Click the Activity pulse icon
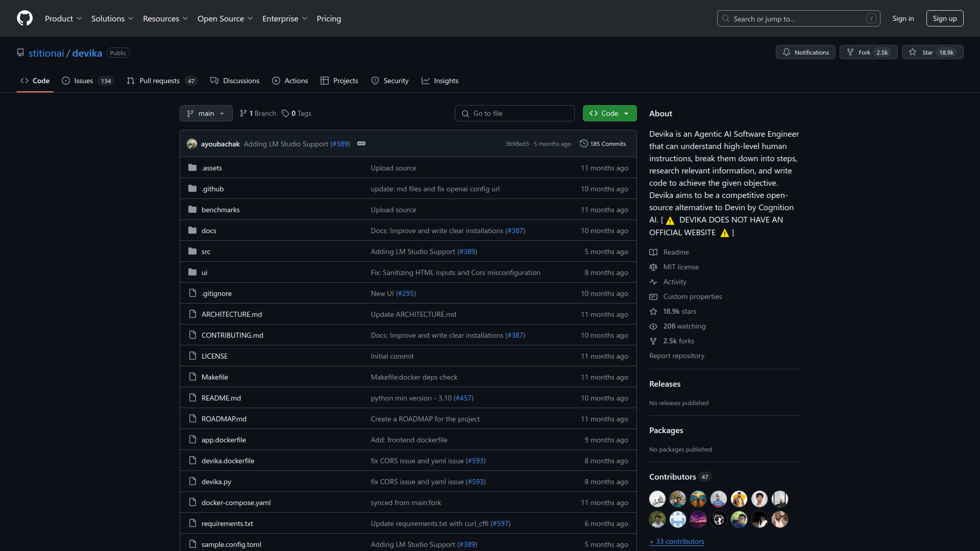980x551 pixels. coord(653,282)
